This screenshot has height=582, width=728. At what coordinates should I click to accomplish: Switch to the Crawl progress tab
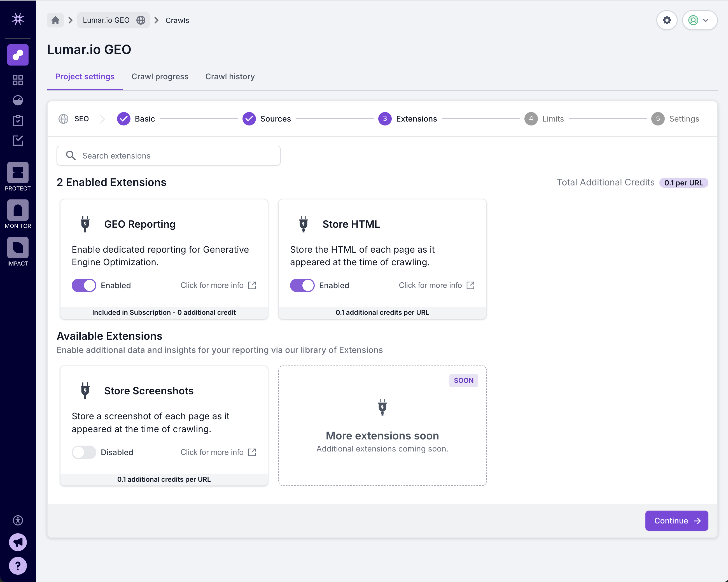160,77
